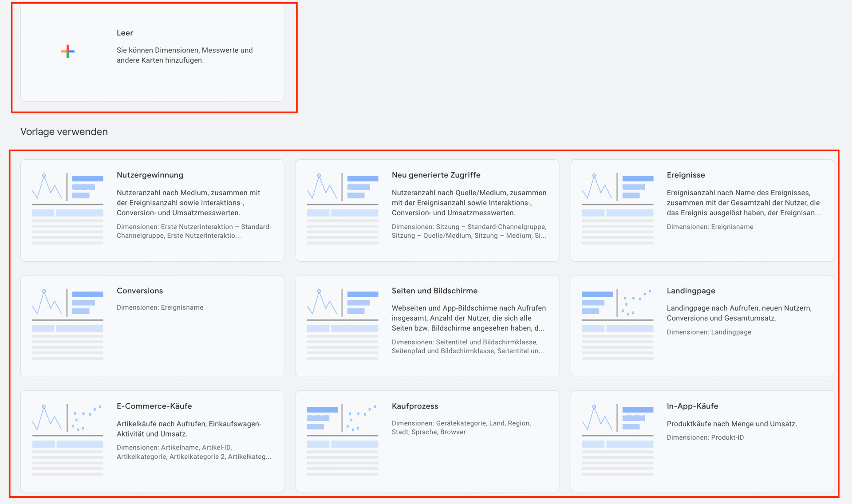Open the Leer blank template card
The width and height of the screenshot is (852, 504).
(152, 52)
